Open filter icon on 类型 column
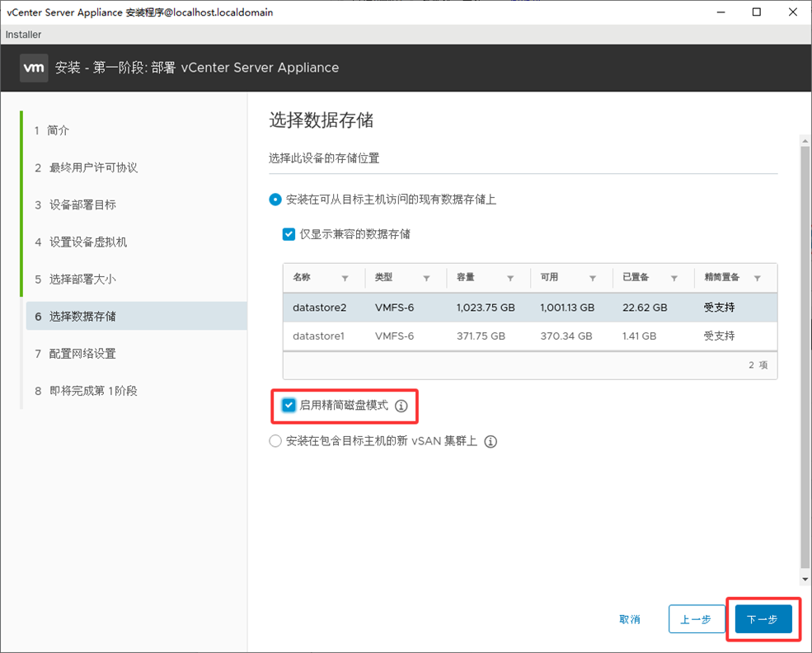The height and width of the screenshot is (653, 812). [x=426, y=279]
